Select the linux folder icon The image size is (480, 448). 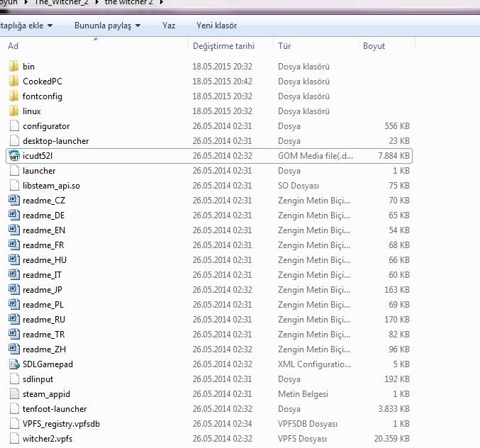pyautogui.click(x=13, y=111)
